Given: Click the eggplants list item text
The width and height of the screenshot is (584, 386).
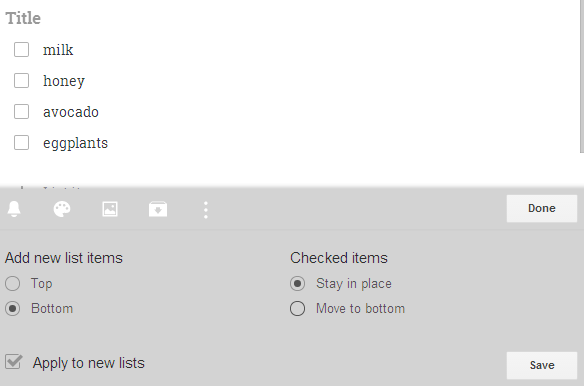Looking at the screenshot, I should click(76, 143).
